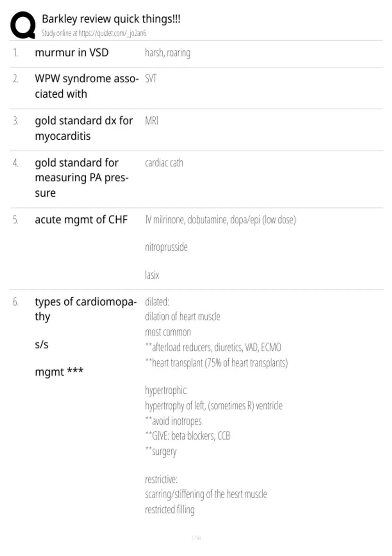This screenshot has width=392, height=556.
Task: Click the 'restrictive:' heading
Action: (x=161, y=479)
